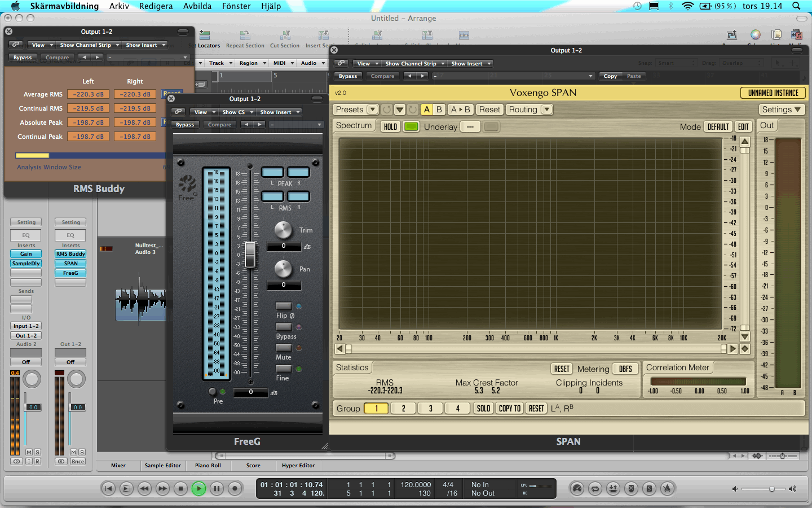This screenshot has height=508, width=812.
Task: Click the Spotlight search magnifier icon
Action: coord(796,6)
